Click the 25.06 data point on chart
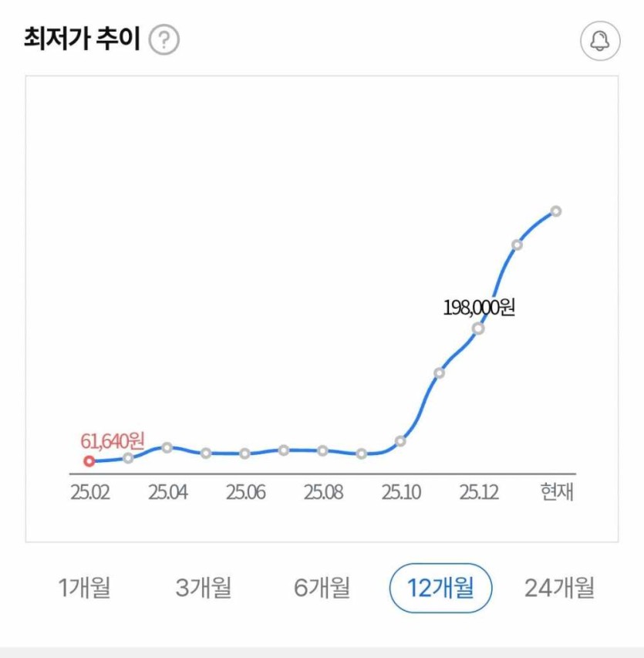 tap(244, 454)
